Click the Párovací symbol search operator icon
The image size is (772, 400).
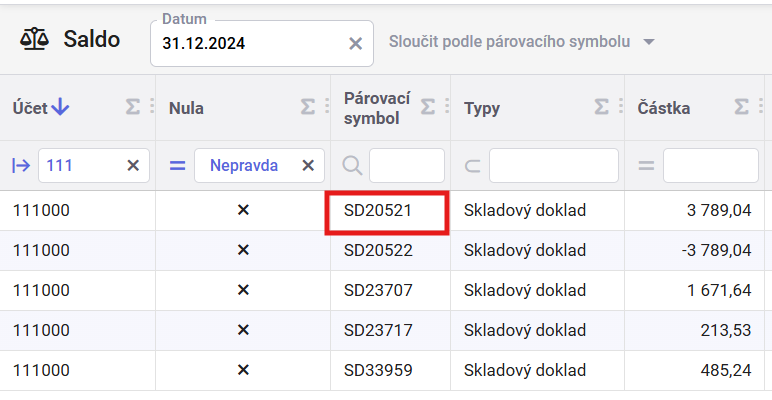[x=352, y=166]
